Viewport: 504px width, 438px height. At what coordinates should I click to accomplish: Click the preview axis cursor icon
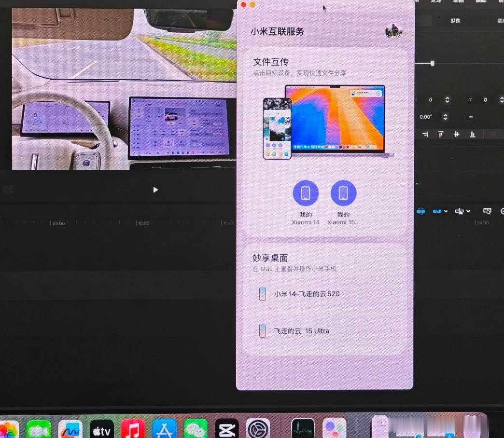[x=459, y=211]
